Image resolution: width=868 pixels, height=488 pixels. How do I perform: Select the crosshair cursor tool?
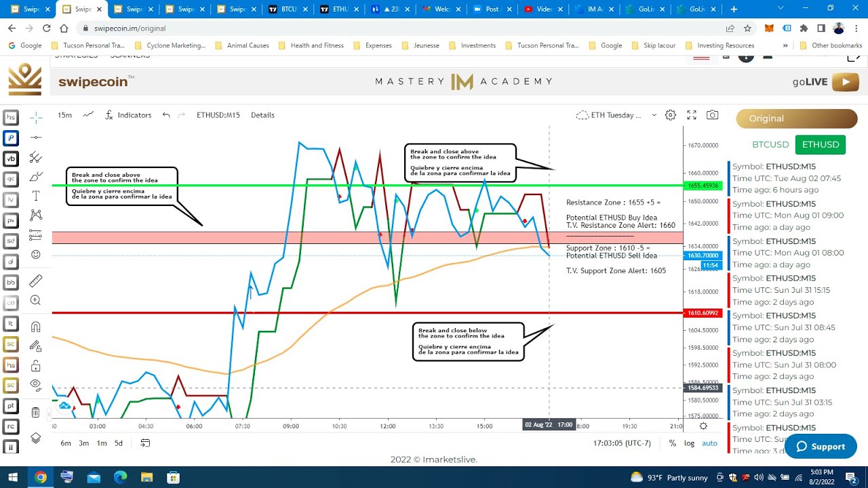[36, 118]
